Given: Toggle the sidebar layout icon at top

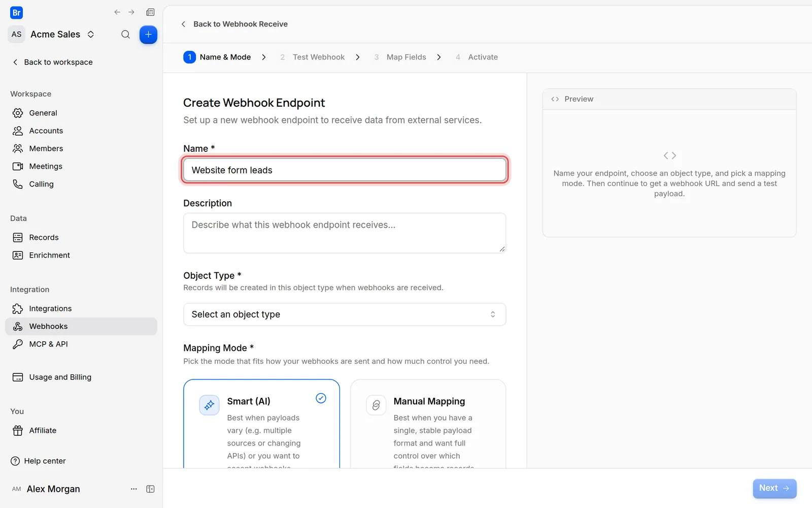Looking at the screenshot, I should pos(150,12).
